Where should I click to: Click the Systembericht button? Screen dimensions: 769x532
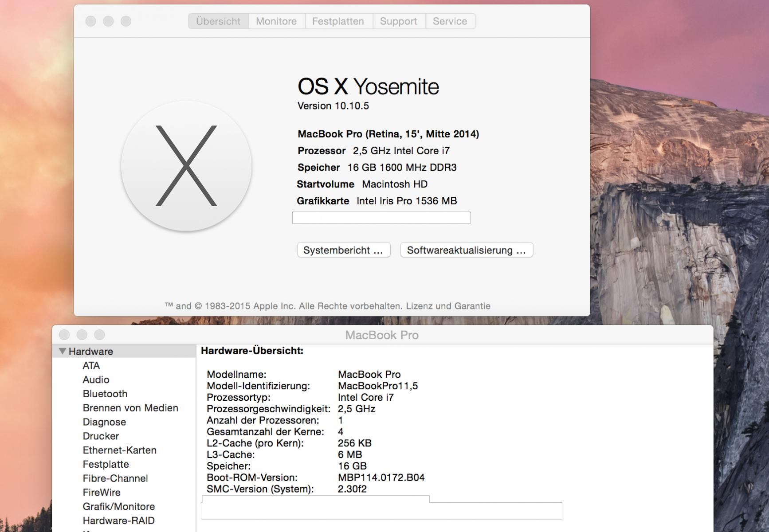[x=344, y=250]
